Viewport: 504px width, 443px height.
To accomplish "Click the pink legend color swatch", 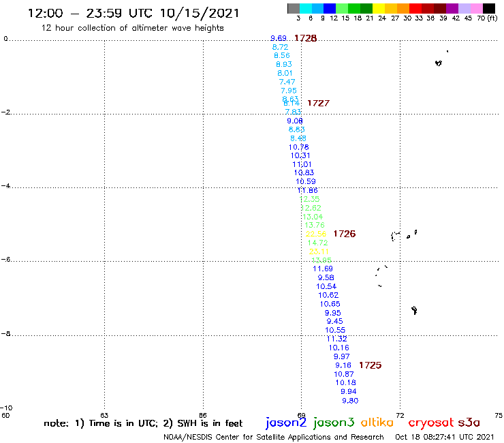I will (x=477, y=8).
